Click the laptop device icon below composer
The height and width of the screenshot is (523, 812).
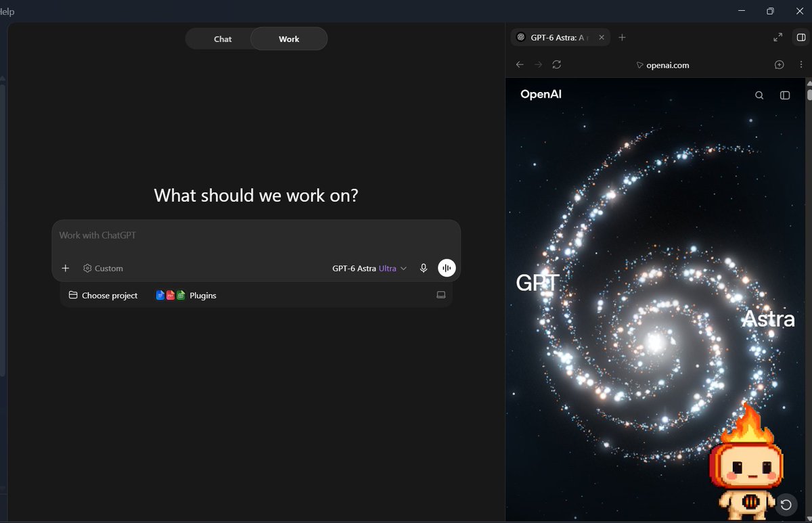click(441, 295)
